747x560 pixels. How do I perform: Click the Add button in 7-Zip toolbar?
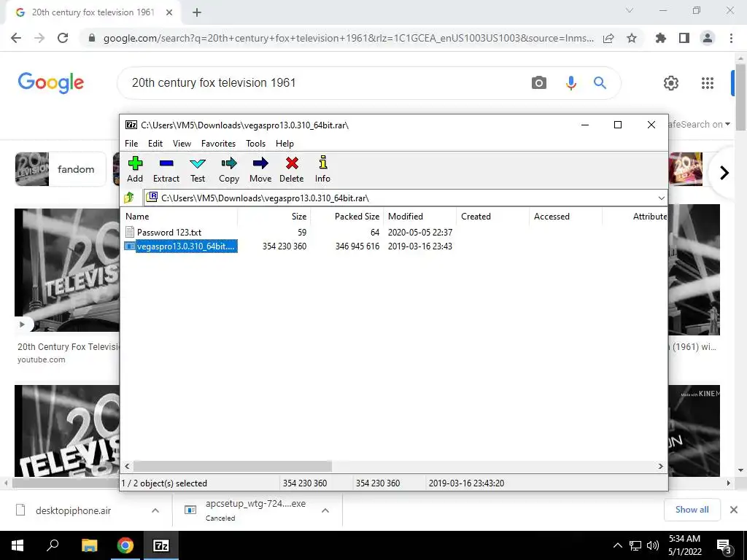tap(135, 169)
